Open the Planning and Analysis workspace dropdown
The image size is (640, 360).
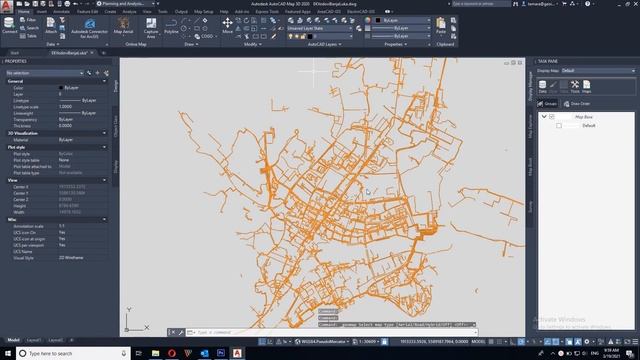click(126, 4)
